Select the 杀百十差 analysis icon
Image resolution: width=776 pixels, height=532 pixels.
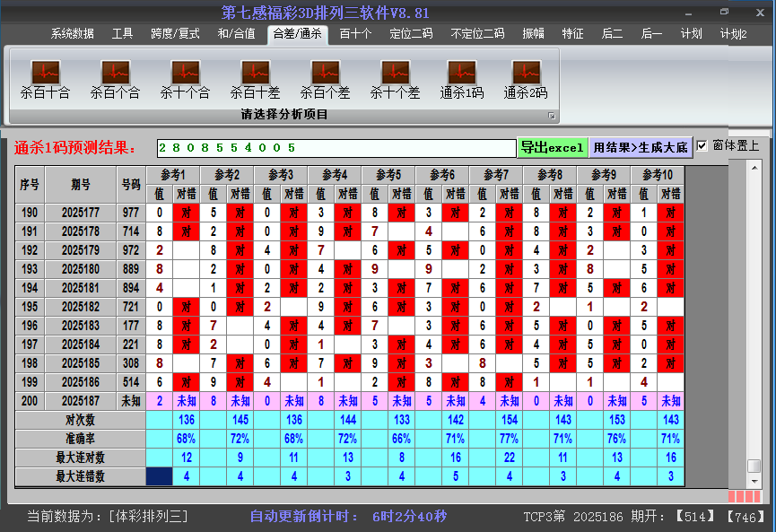point(256,79)
